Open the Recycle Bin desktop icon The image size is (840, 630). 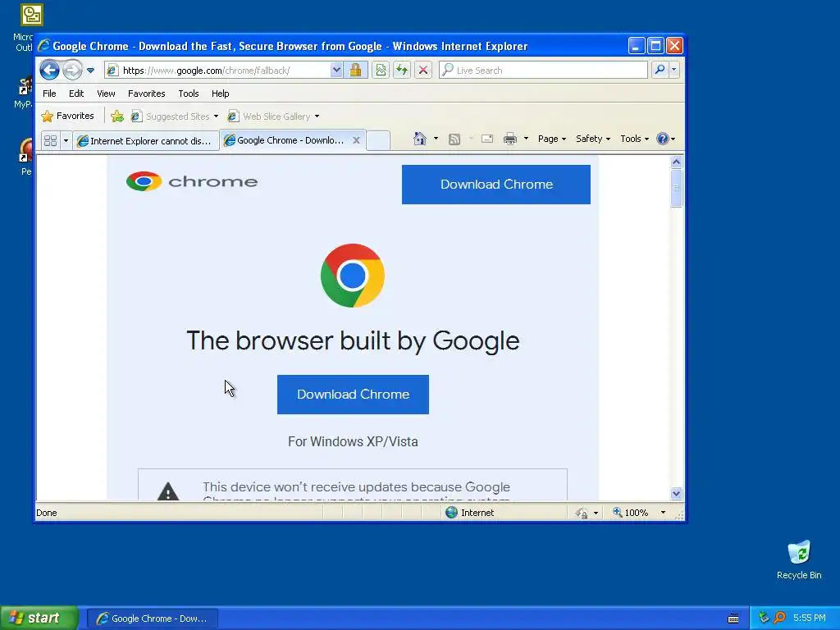click(x=799, y=559)
